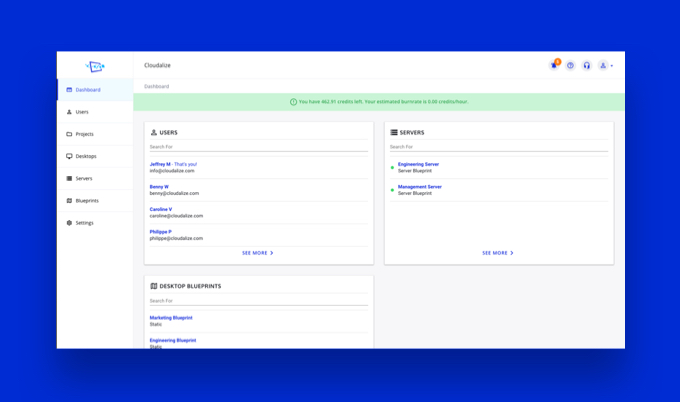Click Server Blueprint under Management Server
This screenshot has height=402, width=680.
[x=415, y=193]
